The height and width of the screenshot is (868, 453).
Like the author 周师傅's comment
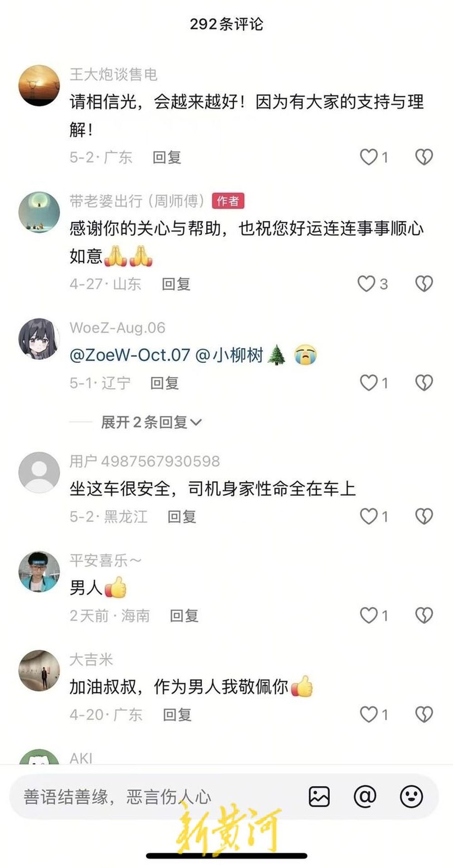click(366, 284)
